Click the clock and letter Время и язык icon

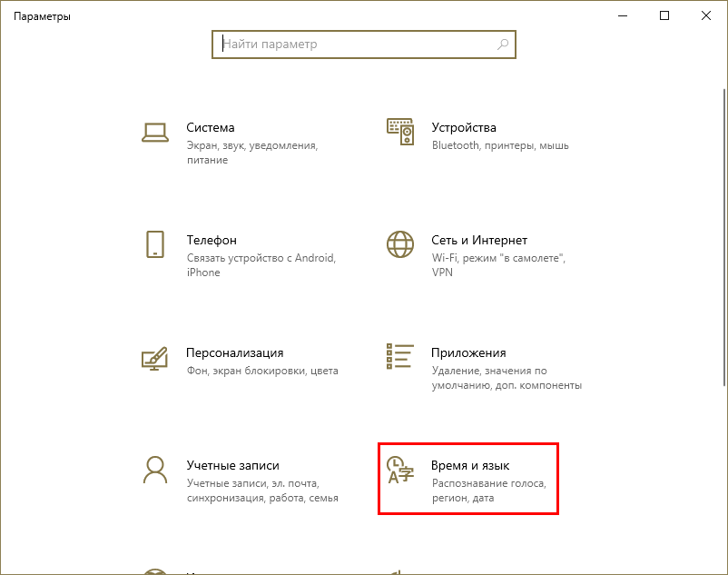pyautogui.click(x=400, y=470)
